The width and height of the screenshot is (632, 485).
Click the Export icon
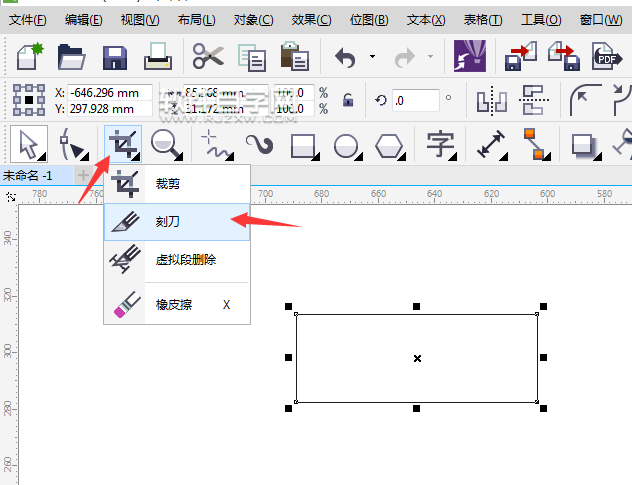pyautogui.click(x=564, y=56)
